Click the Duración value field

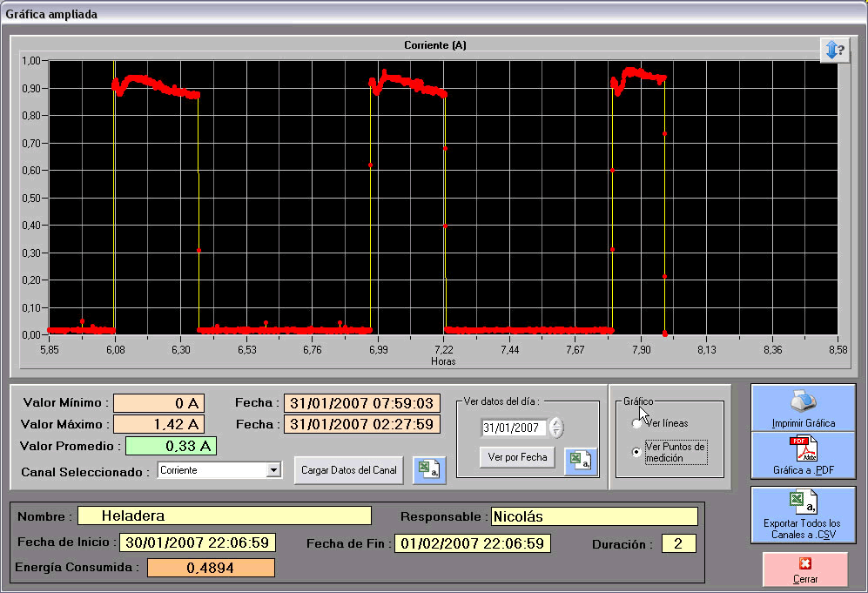[677, 543]
